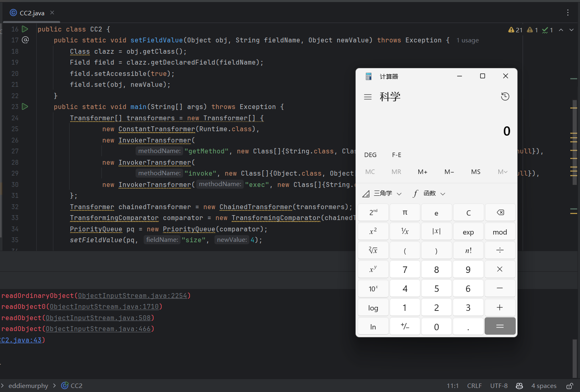Go to next highlighted problem arrow
The image size is (580, 392).
pos(572,30)
